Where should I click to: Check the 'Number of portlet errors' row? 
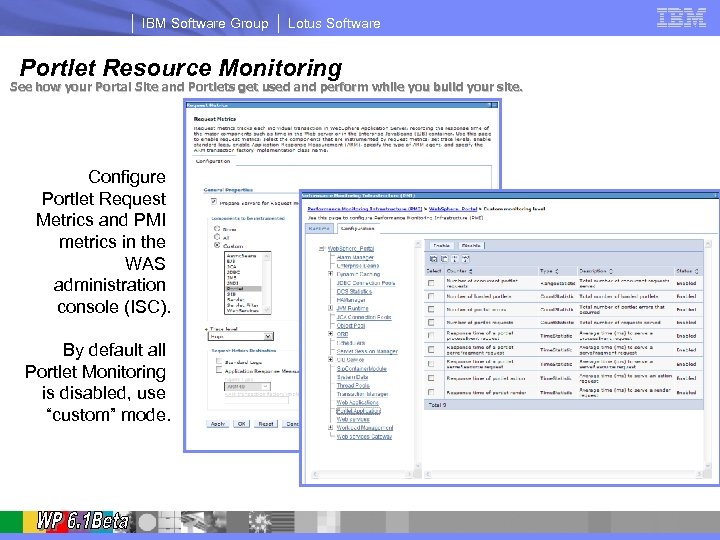431,309
